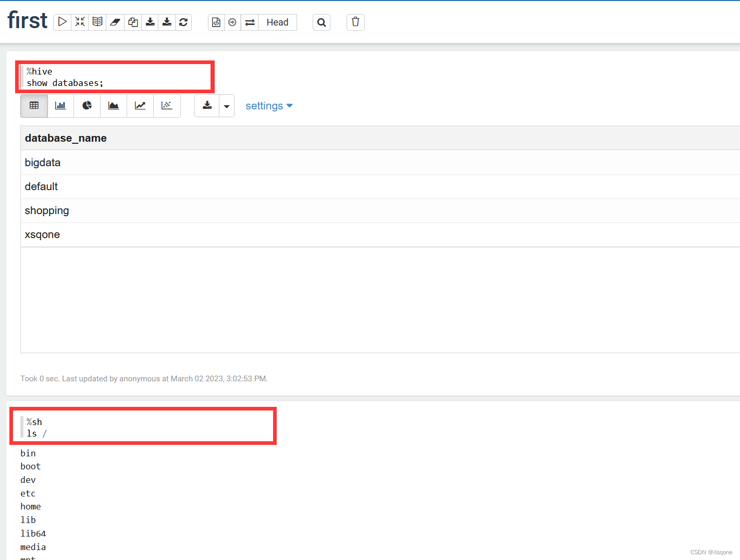The width and height of the screenshot is (740, 560).
Task: Click 'dev' in the ls output
Action: click(28, 480)
